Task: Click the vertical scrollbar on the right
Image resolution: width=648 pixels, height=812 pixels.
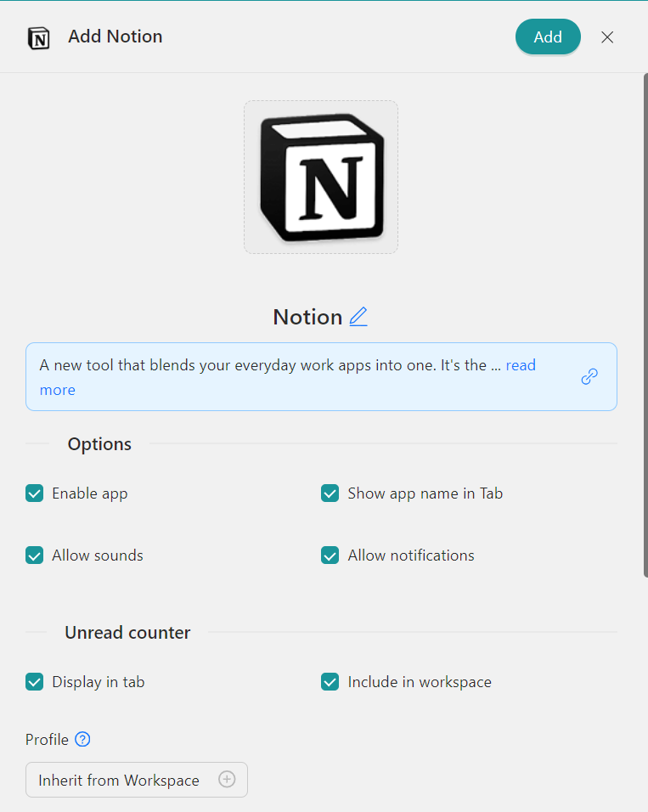Action: 645,325
